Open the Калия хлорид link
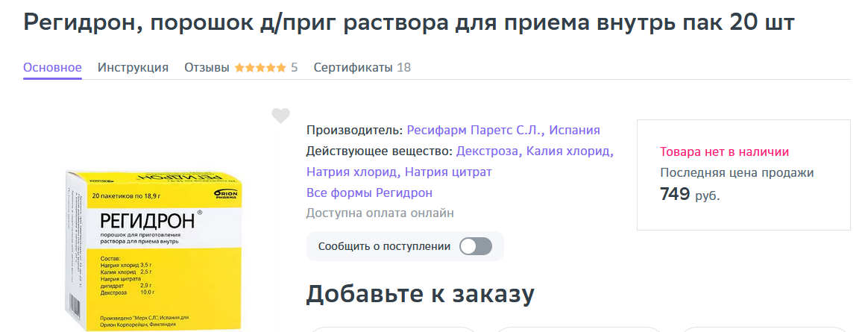The height and width of the screenshot is (332, 868). pyautogui.click(x=570, y=151)
